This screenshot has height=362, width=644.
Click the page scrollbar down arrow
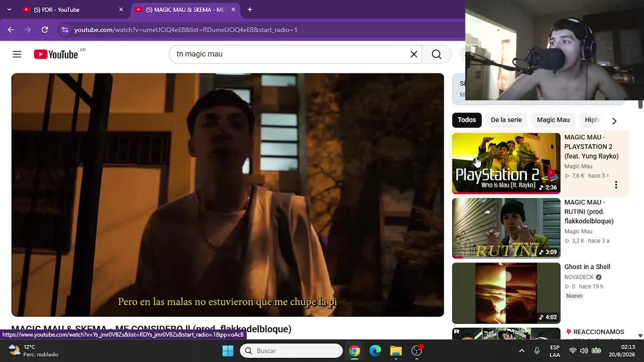pyautogui.click(x=640, y=335)
